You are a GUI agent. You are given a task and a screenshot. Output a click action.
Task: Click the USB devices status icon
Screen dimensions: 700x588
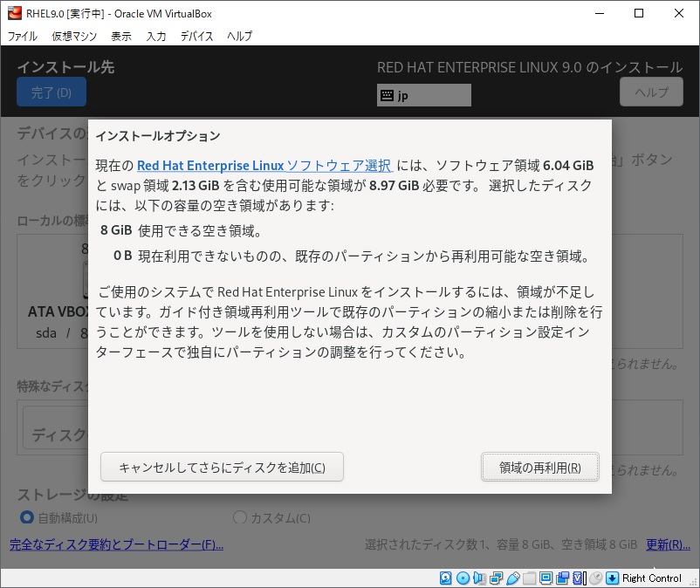click(x=512, y=578)
